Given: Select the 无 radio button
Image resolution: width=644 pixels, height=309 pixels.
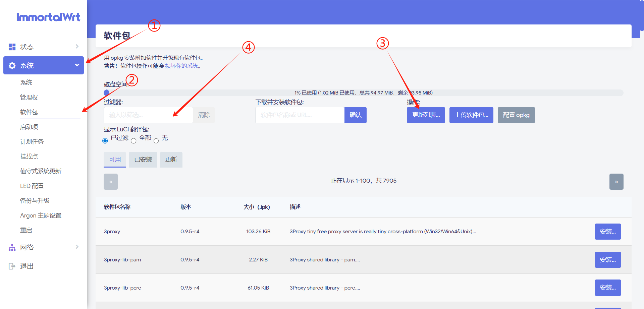Looking at the screenshot, I should [x=156, y=141].
